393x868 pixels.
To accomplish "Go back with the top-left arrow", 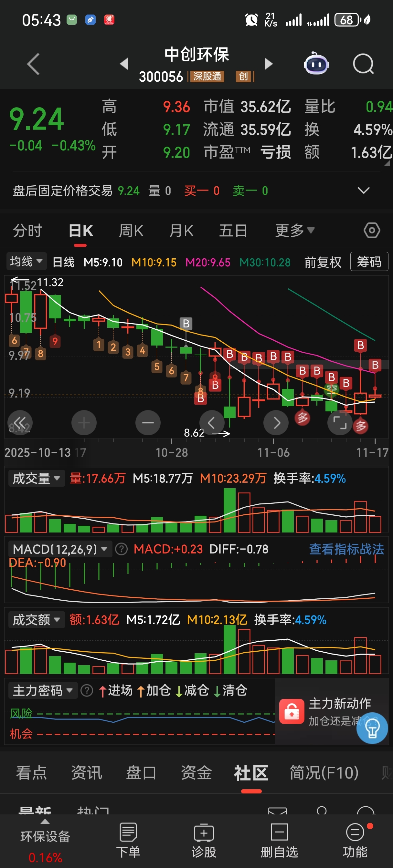I will pos(33,64).
